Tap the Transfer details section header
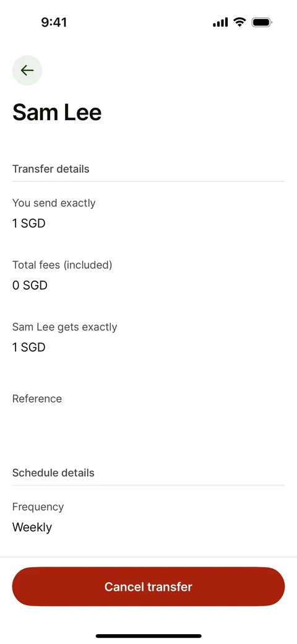This screenshot has width=297, height=644. [51, 169]
